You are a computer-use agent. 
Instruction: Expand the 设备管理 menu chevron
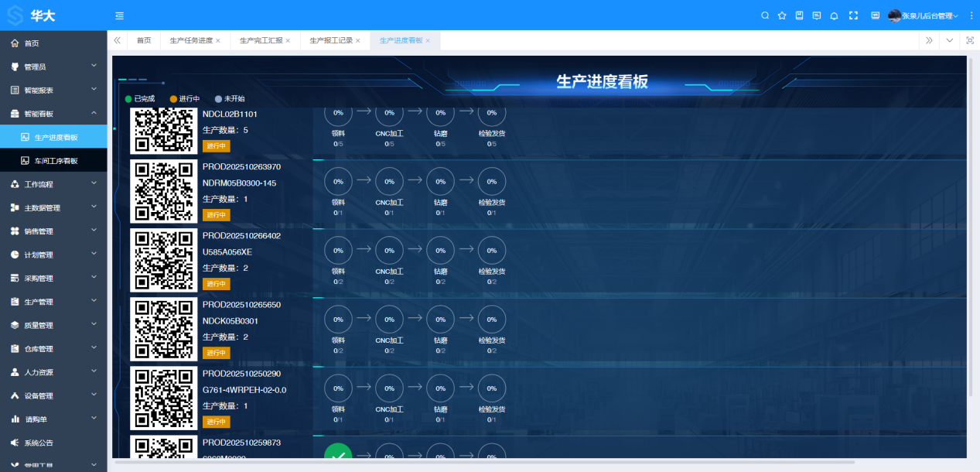(94, 395)
